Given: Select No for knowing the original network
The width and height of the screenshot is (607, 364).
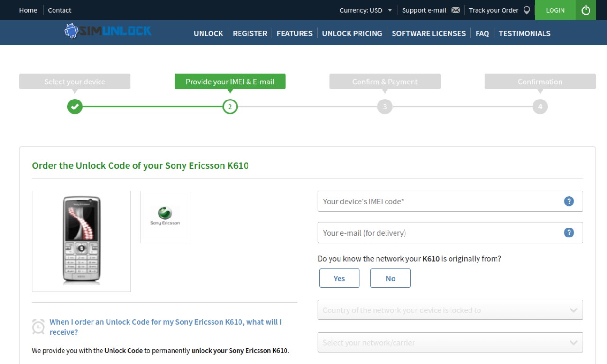Looking at the screenshot, I should pos(390,278).
